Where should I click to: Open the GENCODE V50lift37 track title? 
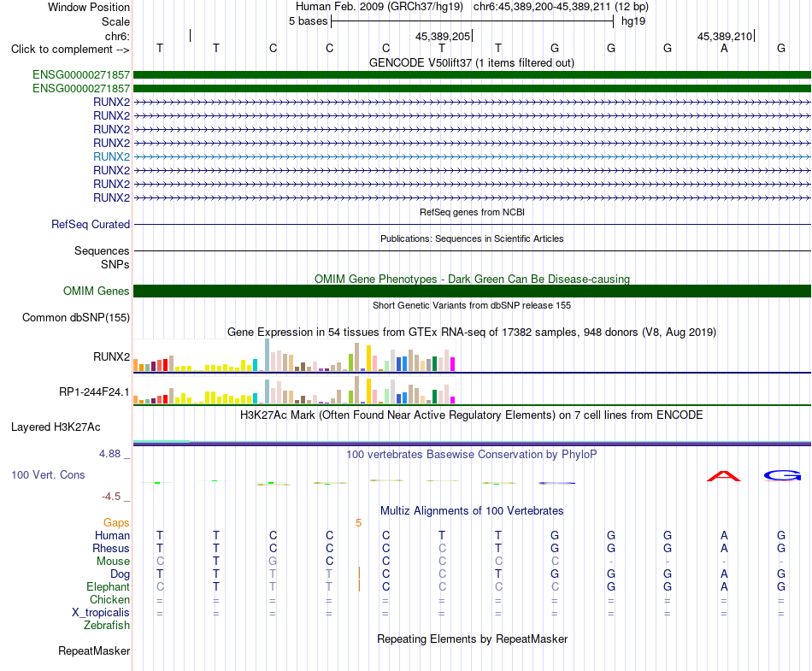[472, 62]
